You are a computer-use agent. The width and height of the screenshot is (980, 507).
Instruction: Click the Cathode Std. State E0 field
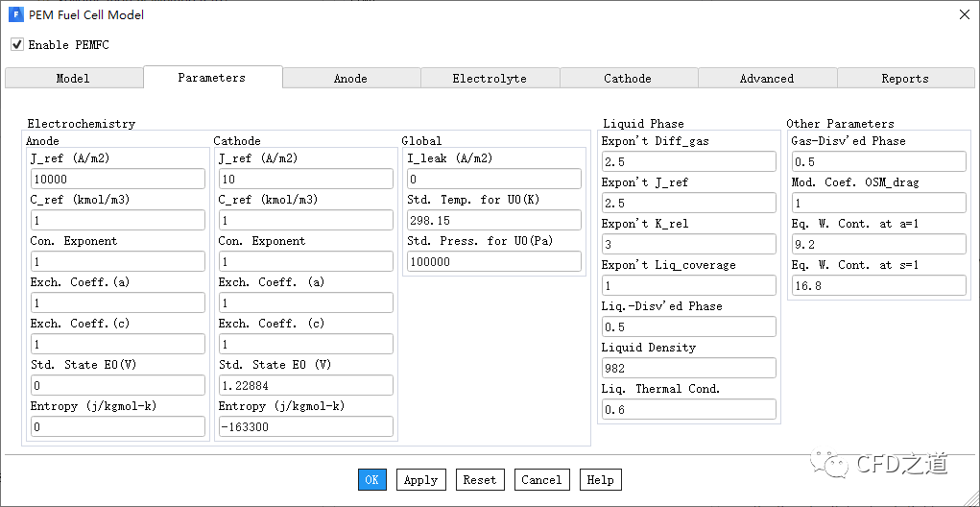[305, 385]
